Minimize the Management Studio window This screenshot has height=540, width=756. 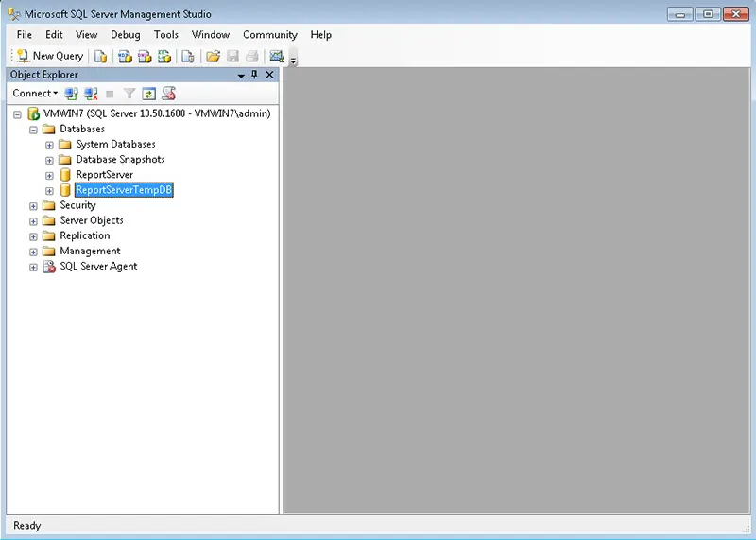(679, 14)
